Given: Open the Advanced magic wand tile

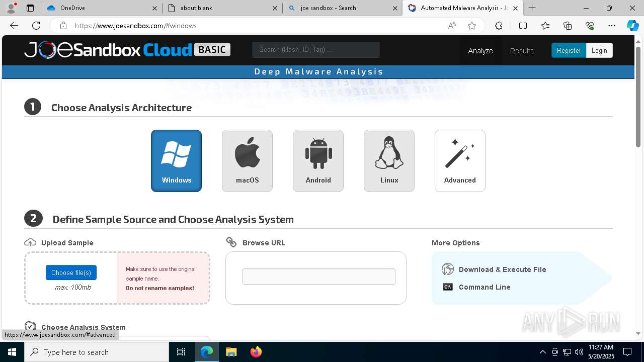Looking at the screenshot, I should point(460,161).
